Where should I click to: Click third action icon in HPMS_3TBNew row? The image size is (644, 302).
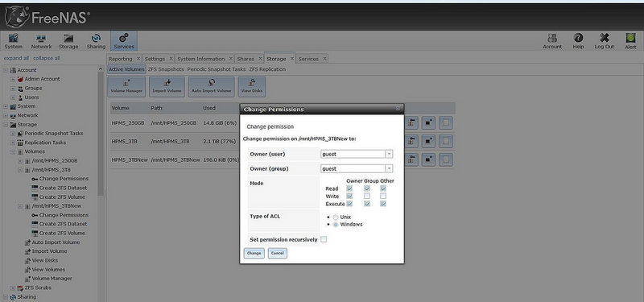click(446, 159)
